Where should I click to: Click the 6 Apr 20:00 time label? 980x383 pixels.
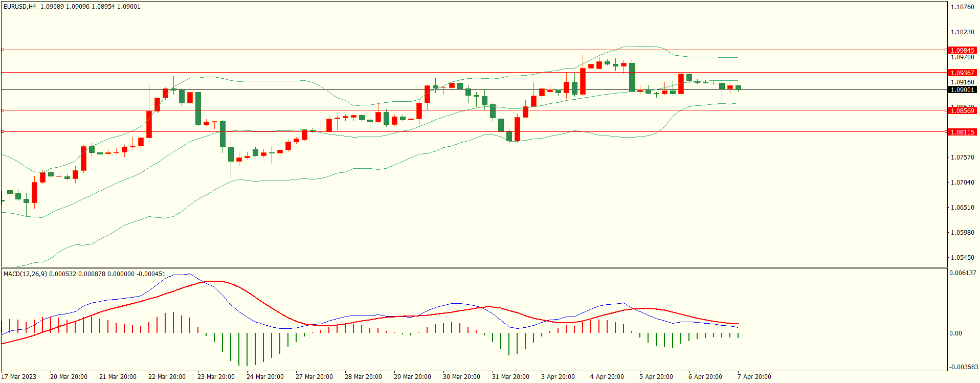coord(705,377)
